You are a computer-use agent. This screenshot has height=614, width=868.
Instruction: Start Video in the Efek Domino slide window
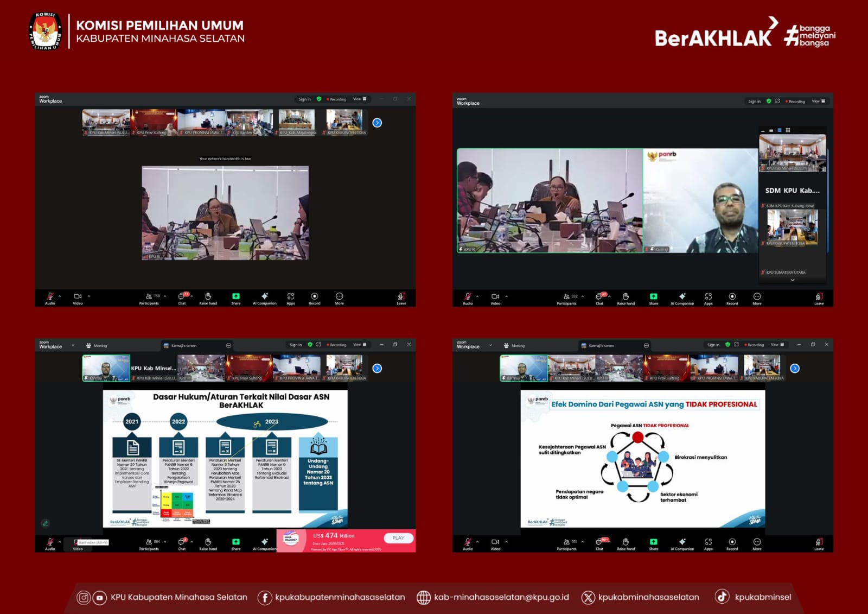click(495, 543)
